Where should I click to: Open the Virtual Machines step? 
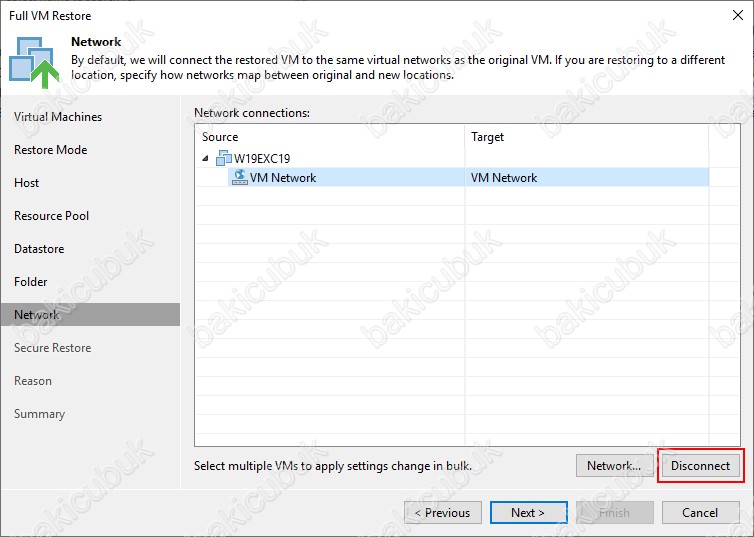(x=58, y=117)
